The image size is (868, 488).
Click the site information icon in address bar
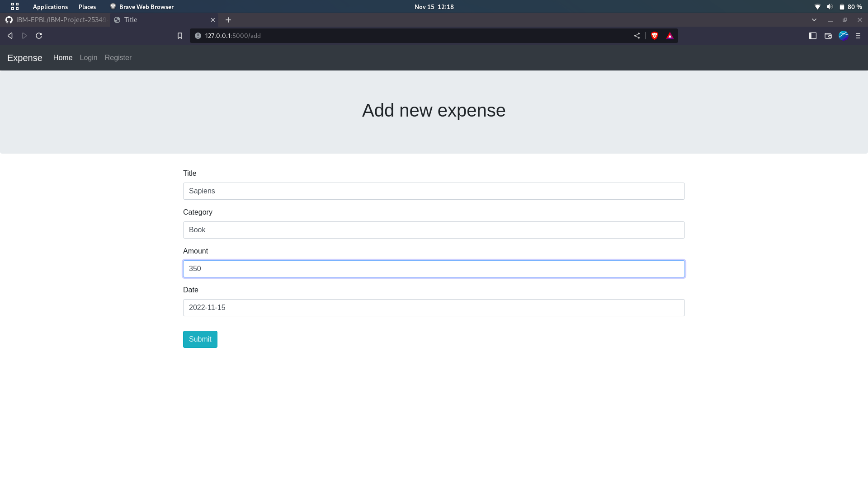click(198, 36)
